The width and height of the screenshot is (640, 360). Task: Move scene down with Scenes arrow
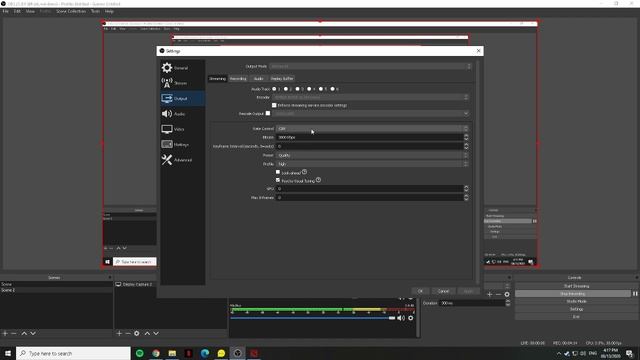point(33,333)
